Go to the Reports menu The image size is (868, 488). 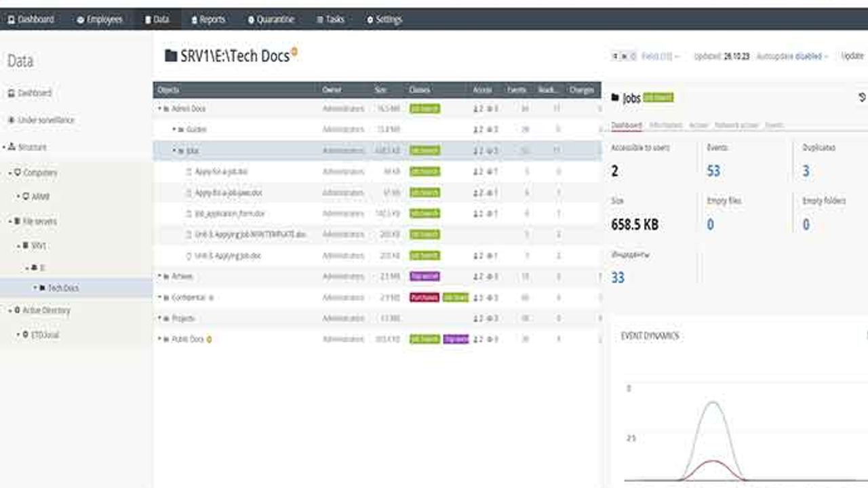[208, 20]
